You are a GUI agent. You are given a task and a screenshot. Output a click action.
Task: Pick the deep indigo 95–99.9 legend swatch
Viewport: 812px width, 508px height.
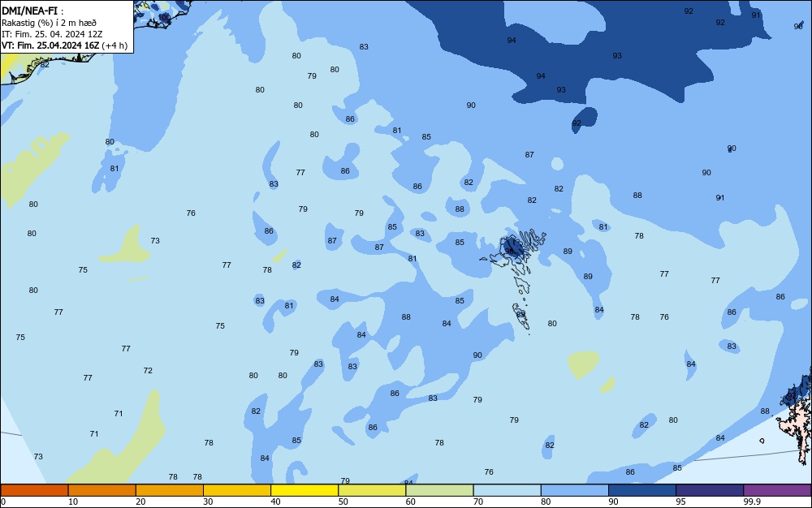coord(710,490)
